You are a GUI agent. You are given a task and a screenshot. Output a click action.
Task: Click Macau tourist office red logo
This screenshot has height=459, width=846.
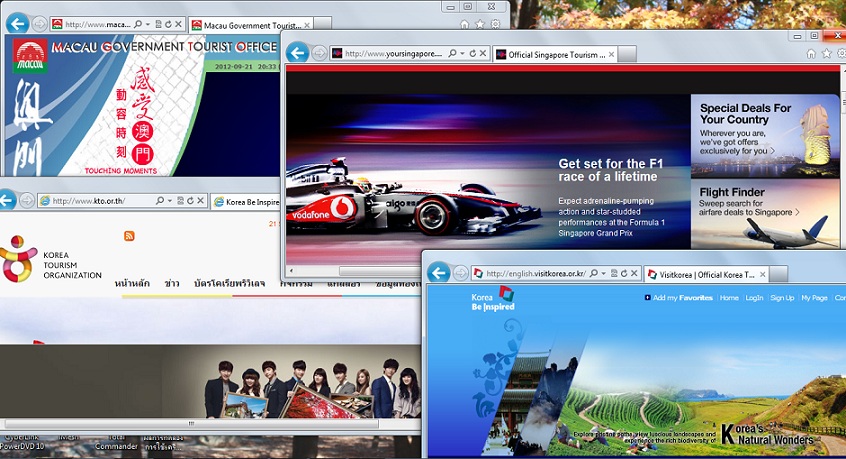click(x=30, y=56)
